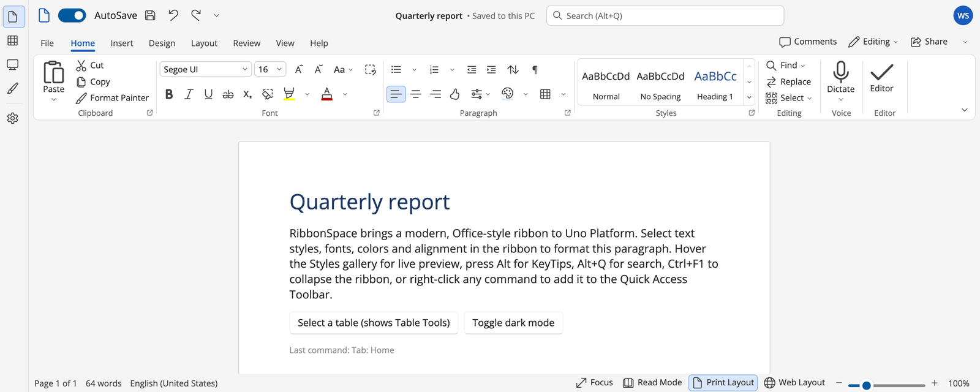Undo the last action
The height and width of the screenshot is (392, 980).
pyautogui.click(x=173, y=15)
